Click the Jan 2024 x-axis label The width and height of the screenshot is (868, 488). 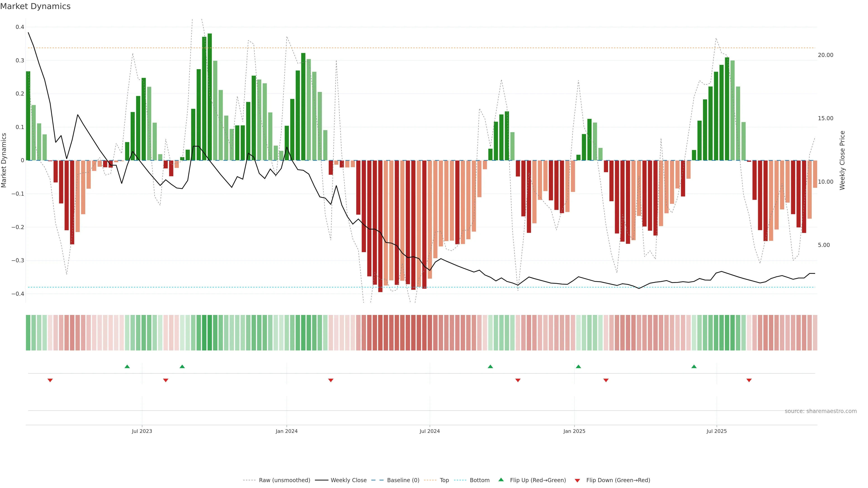tap(286, 431)
